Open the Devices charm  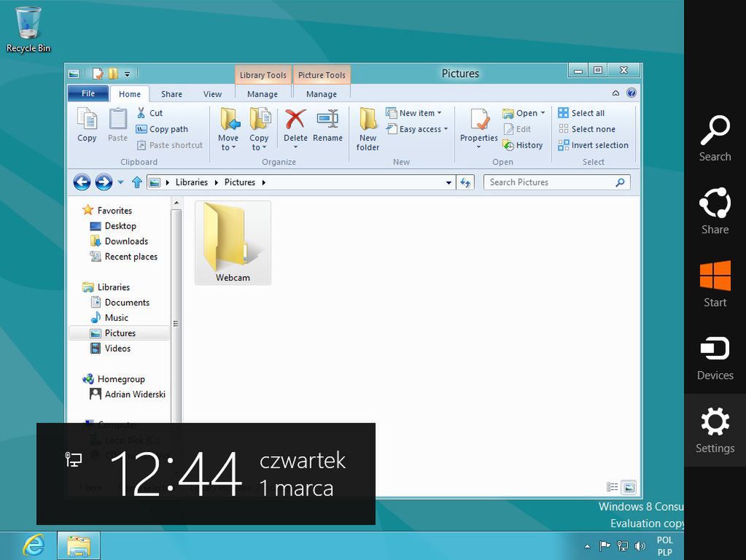click(x=715, y=358)
